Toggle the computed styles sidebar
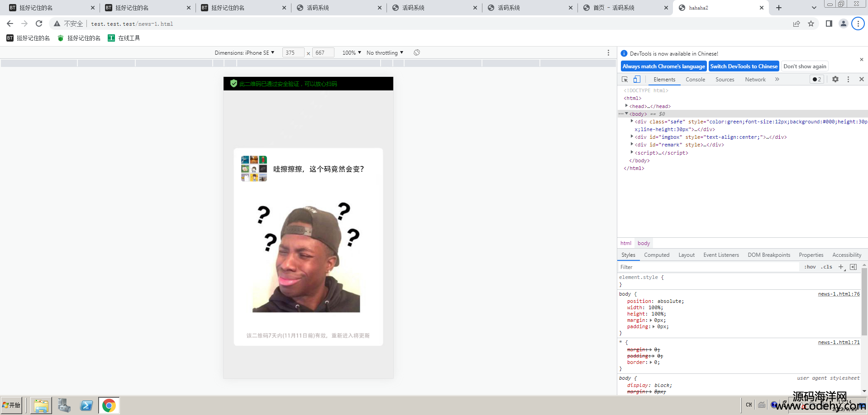Viewport: 868px width, 415px height. (853, 267)
